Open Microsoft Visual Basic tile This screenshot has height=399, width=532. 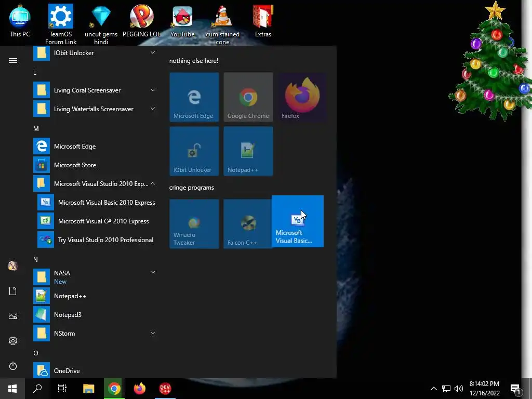(298, 221)
